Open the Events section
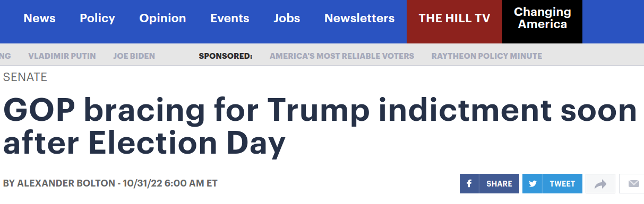Screen dimensions: 644x204 [x=229, y=19]
